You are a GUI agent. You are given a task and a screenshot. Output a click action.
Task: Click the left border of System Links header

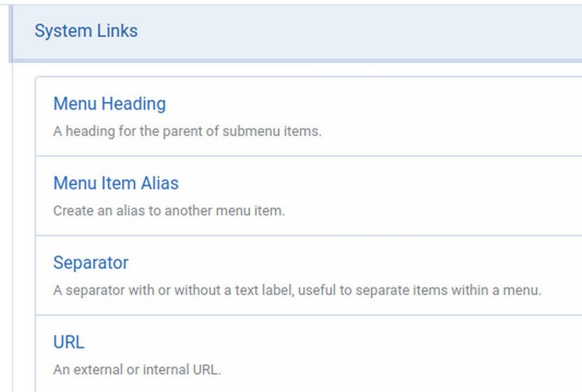click(11, 32)
